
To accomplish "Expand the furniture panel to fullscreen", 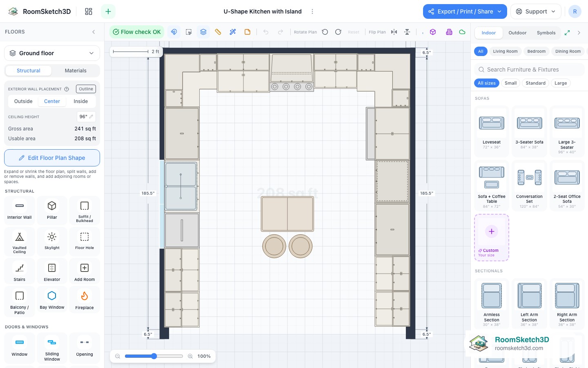I will point(567,33).
